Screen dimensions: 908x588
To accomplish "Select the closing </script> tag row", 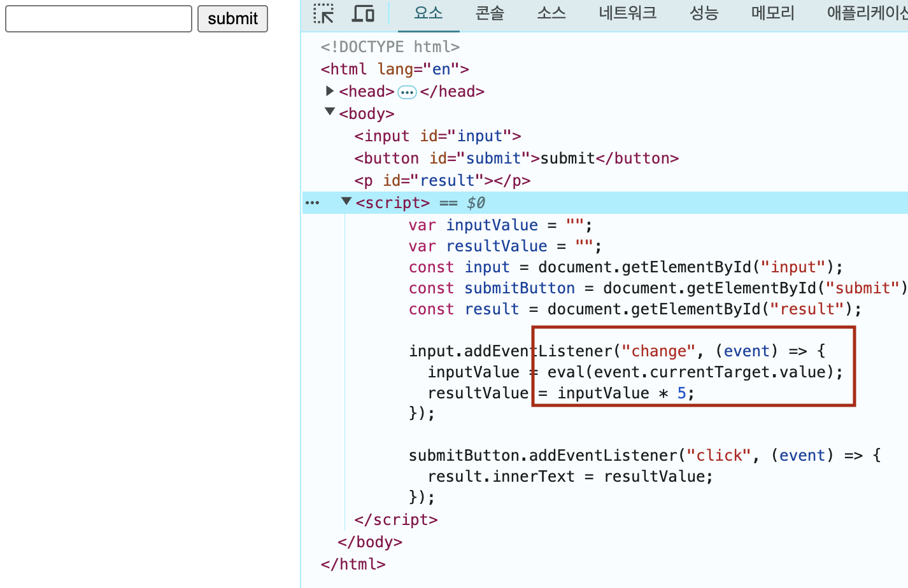I will pyautogui.click(x=396, y=520).
